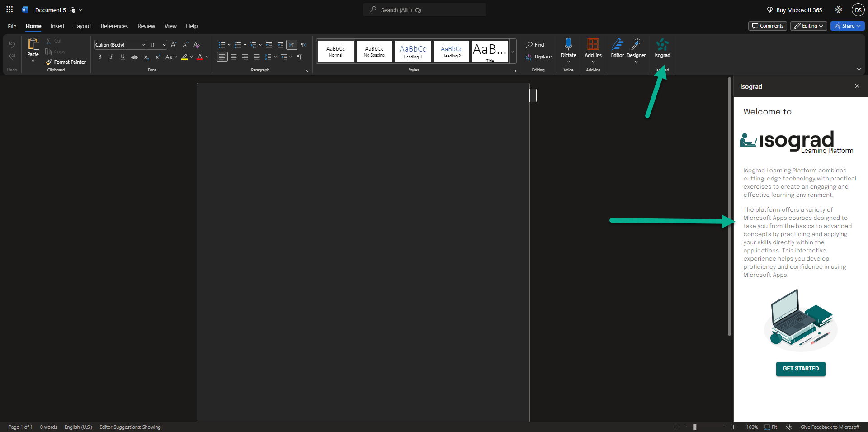
Task: Increase the paragraph indent
Action: pos(280,45)
